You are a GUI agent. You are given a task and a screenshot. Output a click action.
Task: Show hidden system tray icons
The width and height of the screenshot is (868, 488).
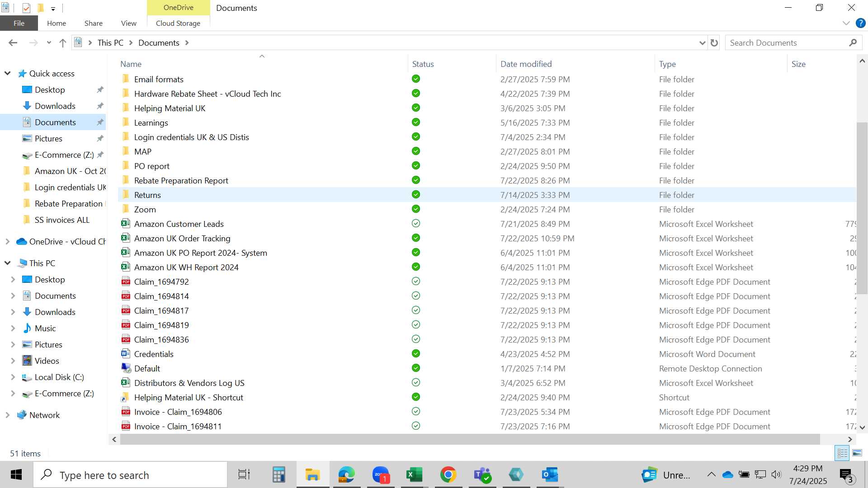click(x=711, y=474)
